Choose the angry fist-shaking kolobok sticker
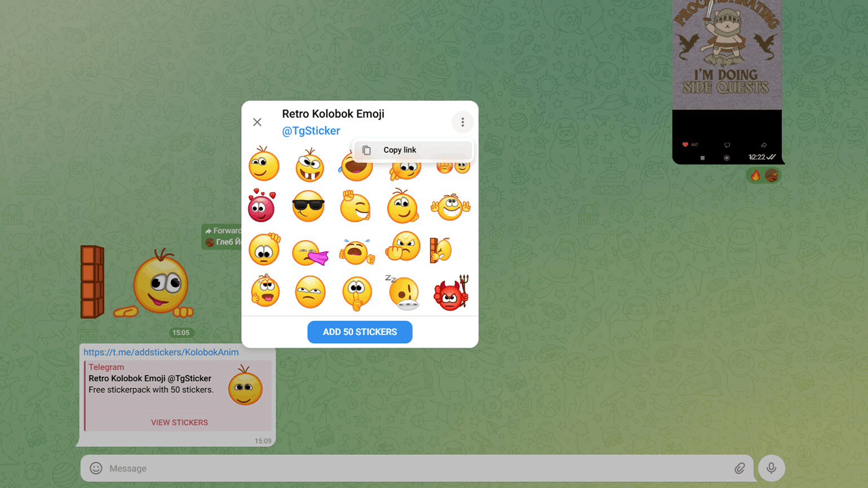This screenshot has height=488, width=868. (403, 246)
